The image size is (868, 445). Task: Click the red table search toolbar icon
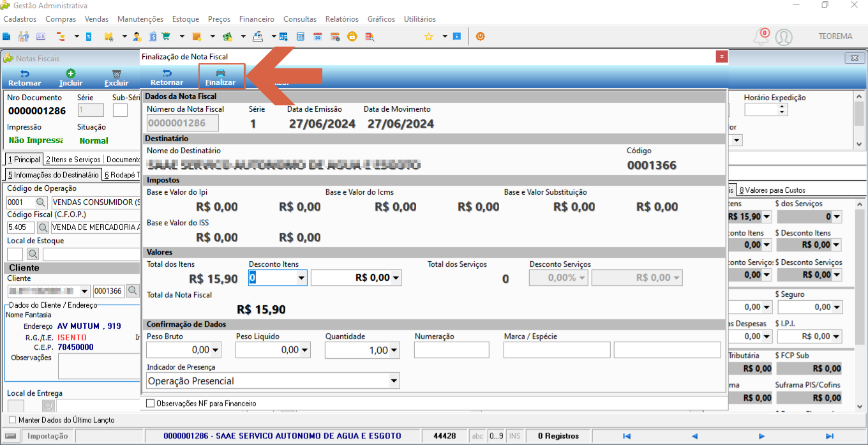click(369, 36)
